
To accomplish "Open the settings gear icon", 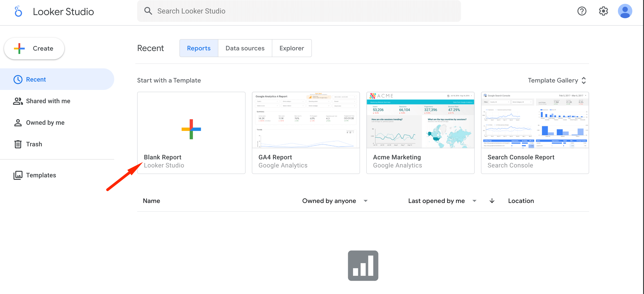I will (x=603, y=11).
